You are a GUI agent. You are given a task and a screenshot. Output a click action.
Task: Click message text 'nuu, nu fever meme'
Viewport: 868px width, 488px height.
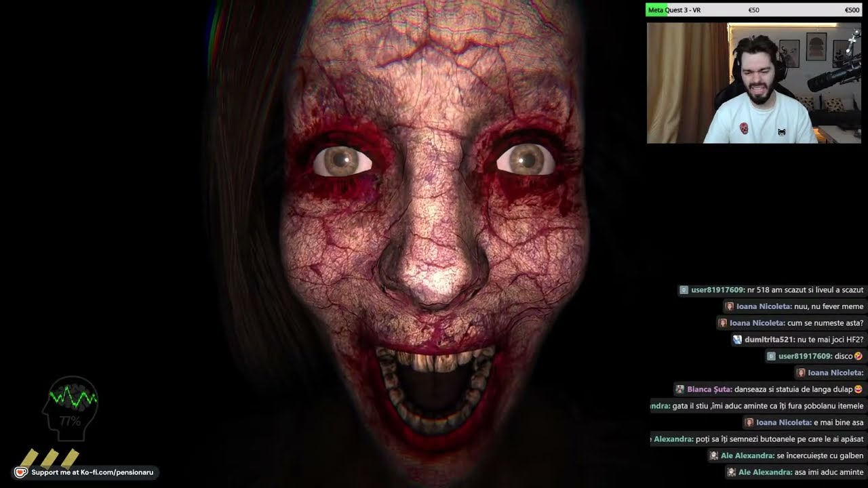coord(829,306)
